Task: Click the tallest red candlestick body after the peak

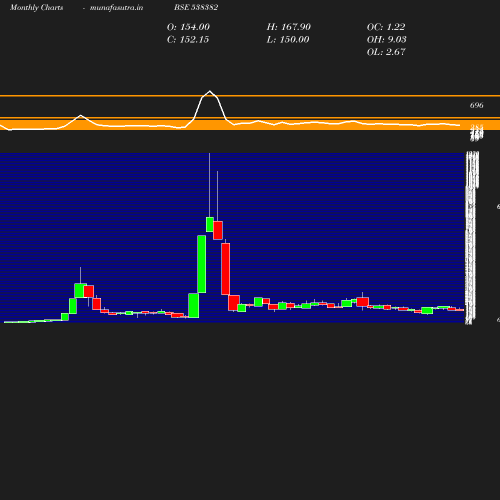Action: [x=226, y=269]
